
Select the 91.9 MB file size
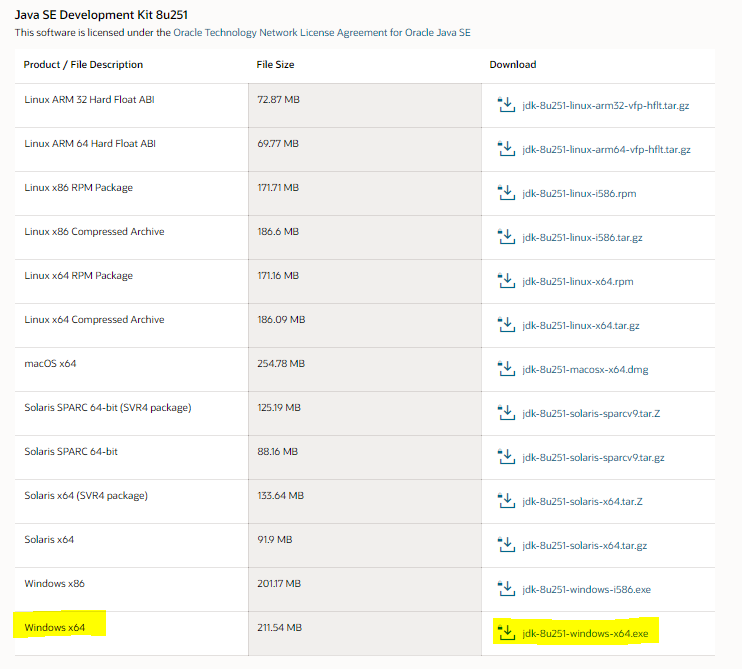(x=275, y=539)
